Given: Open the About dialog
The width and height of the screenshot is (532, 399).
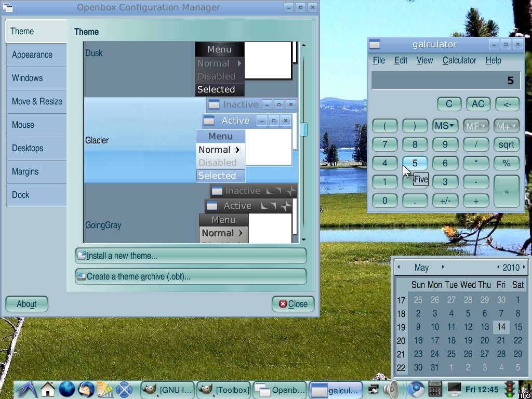Looking at the screenshot, I should tap(26, 303).
